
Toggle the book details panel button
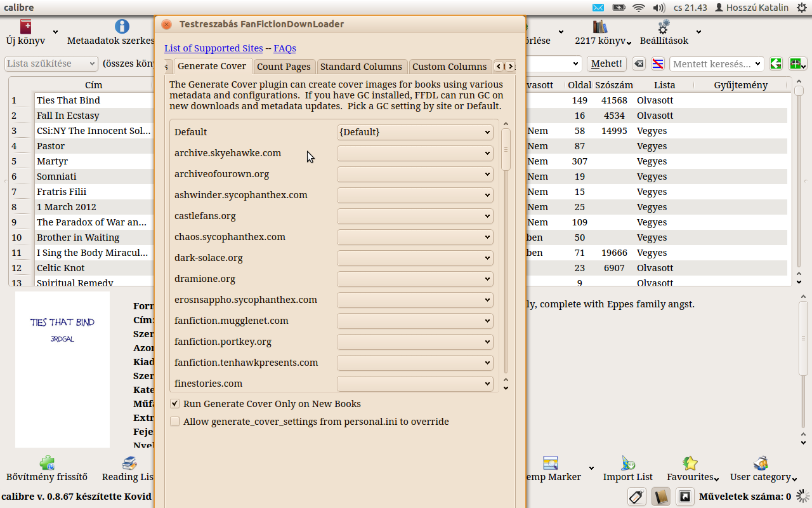661,497
